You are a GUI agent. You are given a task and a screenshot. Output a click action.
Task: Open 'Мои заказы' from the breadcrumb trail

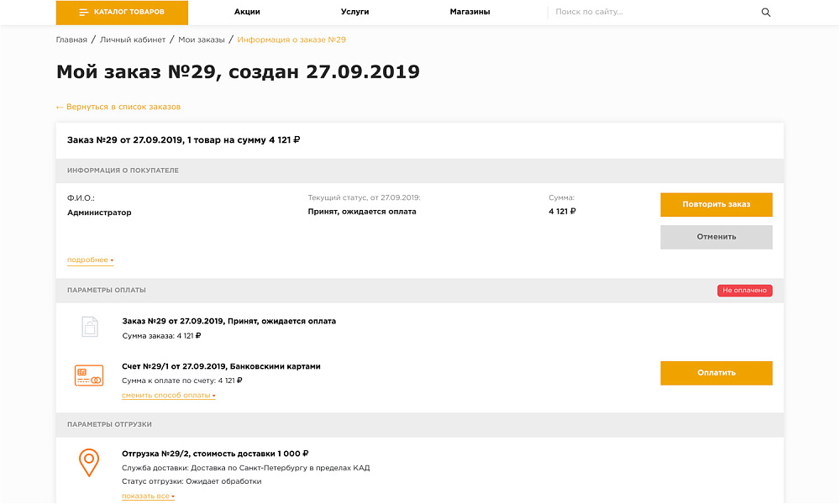[x=201, y=39]
